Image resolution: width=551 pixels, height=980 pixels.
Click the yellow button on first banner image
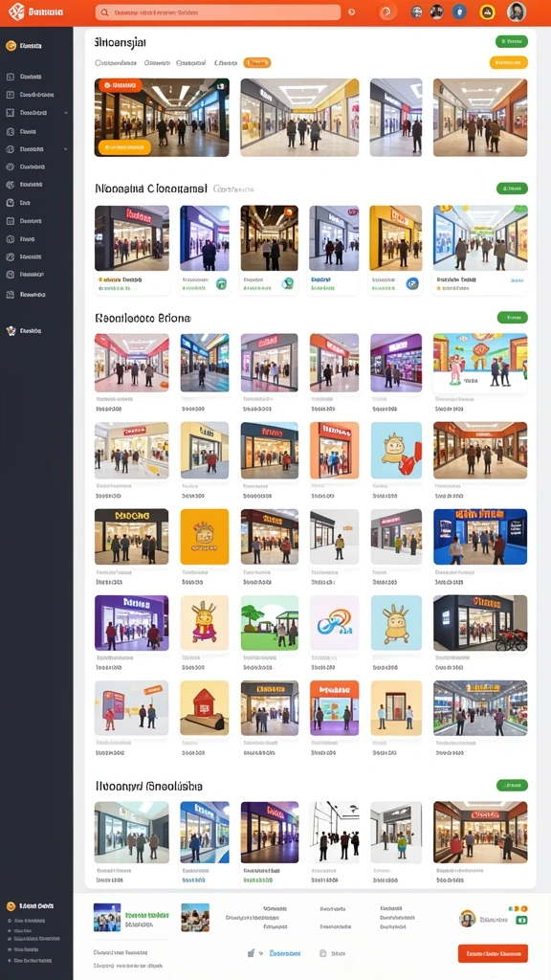124,147
